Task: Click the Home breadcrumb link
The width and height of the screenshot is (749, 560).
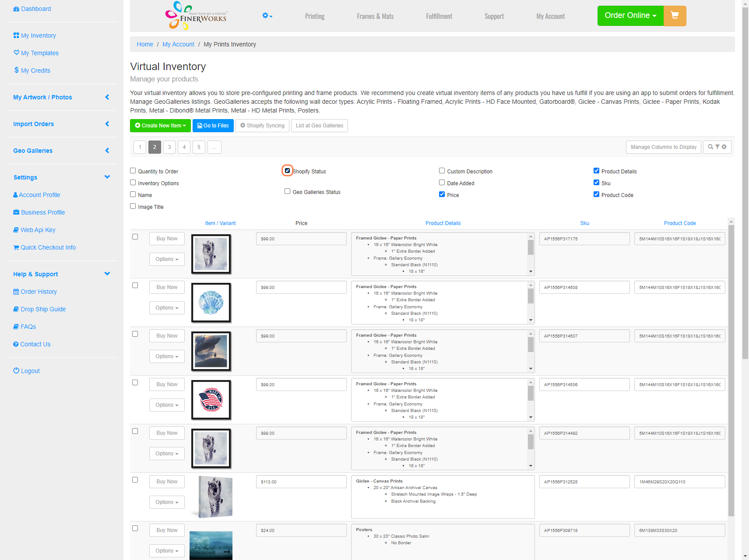Action: coord(145,44)
